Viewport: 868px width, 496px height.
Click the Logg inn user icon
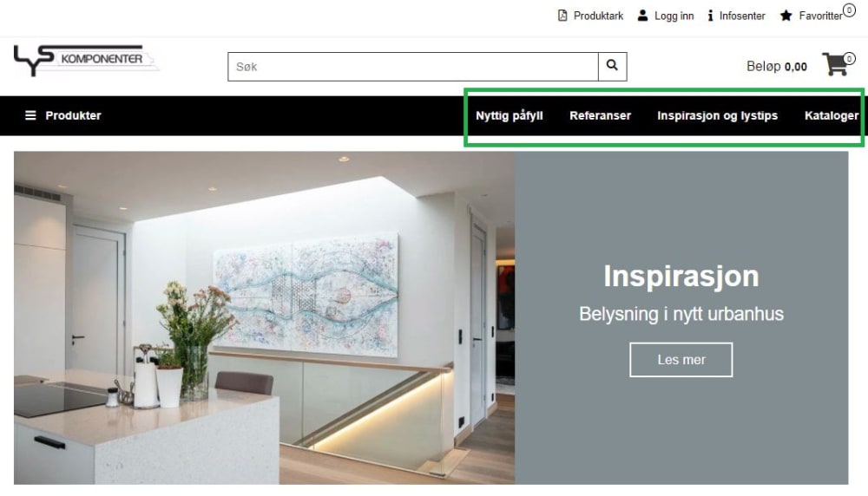[x=642, y=16]
